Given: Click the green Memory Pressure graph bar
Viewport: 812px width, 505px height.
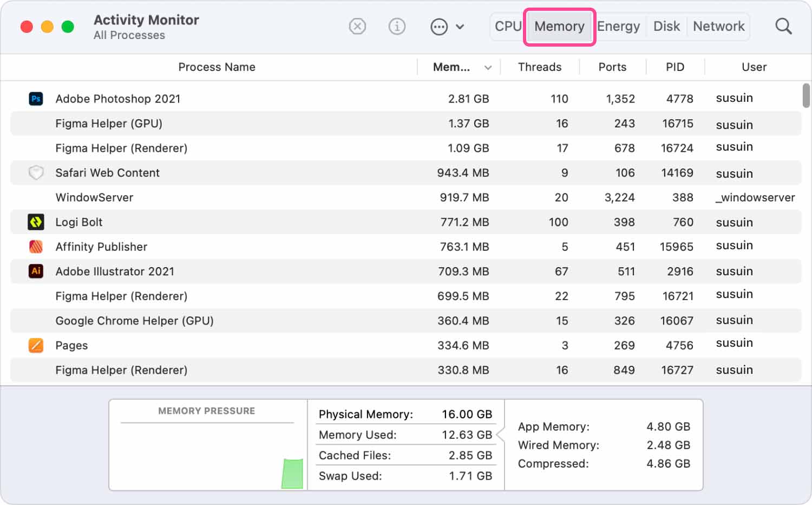Looking at the screenshot, I should click(292, 474).
